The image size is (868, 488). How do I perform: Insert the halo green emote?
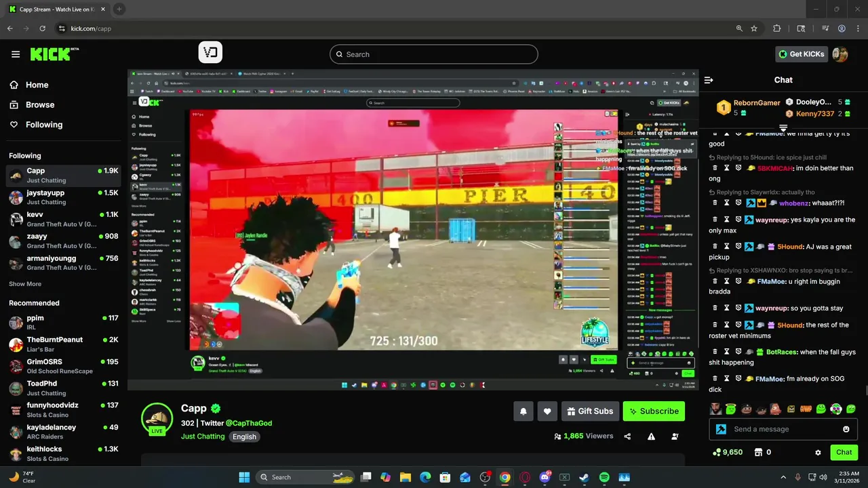[x=730, y=409]
